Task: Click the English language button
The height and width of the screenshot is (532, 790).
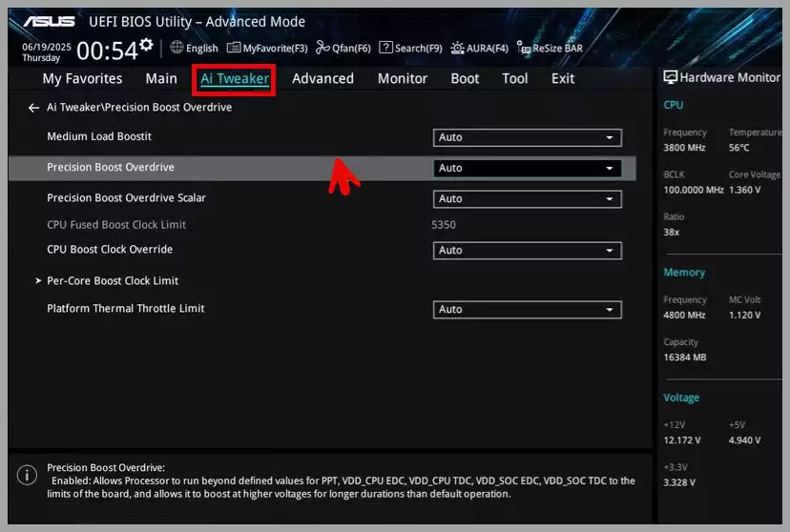Action: click(202, 49)
